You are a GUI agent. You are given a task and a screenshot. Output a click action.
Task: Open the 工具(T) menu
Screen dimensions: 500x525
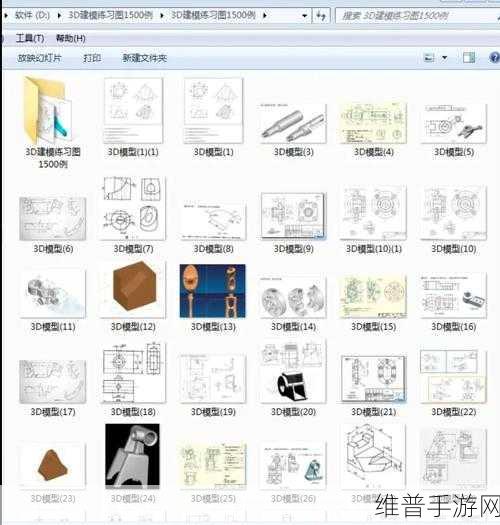click(29, 38)
